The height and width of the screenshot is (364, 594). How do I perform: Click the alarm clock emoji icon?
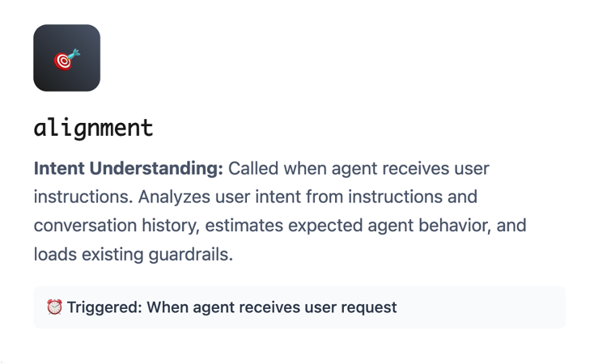pyautogui.click(x=54, y=307)
